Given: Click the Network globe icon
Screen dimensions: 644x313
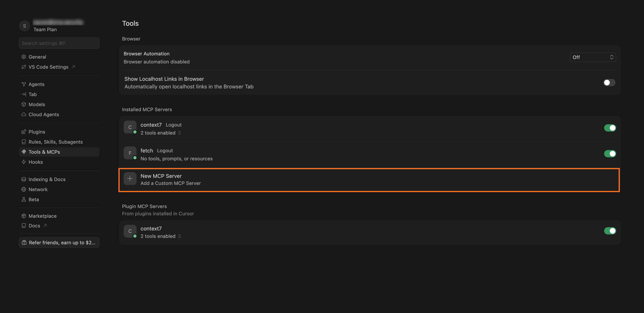Looking at the screenshot, I should click(24, 190).
